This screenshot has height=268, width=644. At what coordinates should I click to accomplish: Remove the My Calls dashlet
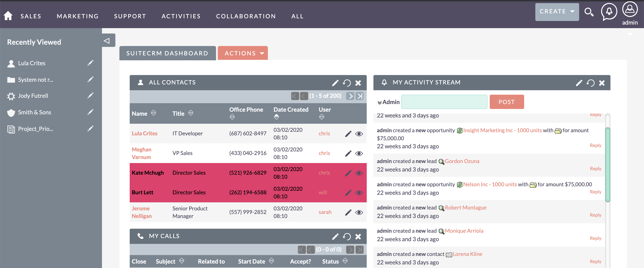click(358, 236)
